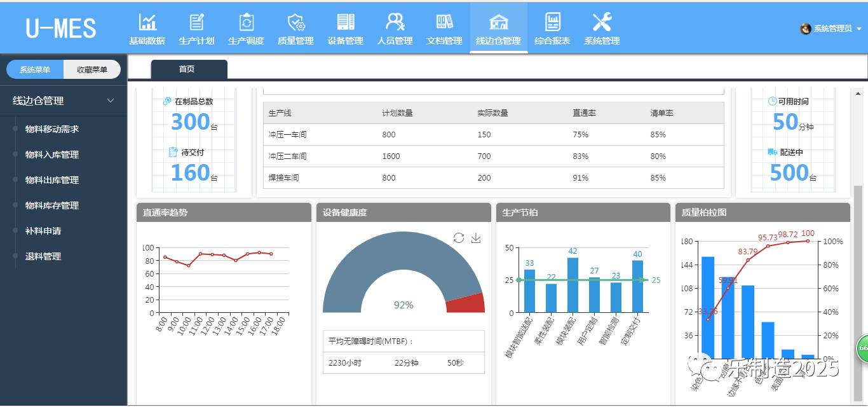Collapse the 线边仓管理 sidebar section
Screen dimensions: 868x407
[x=111, y=100]
